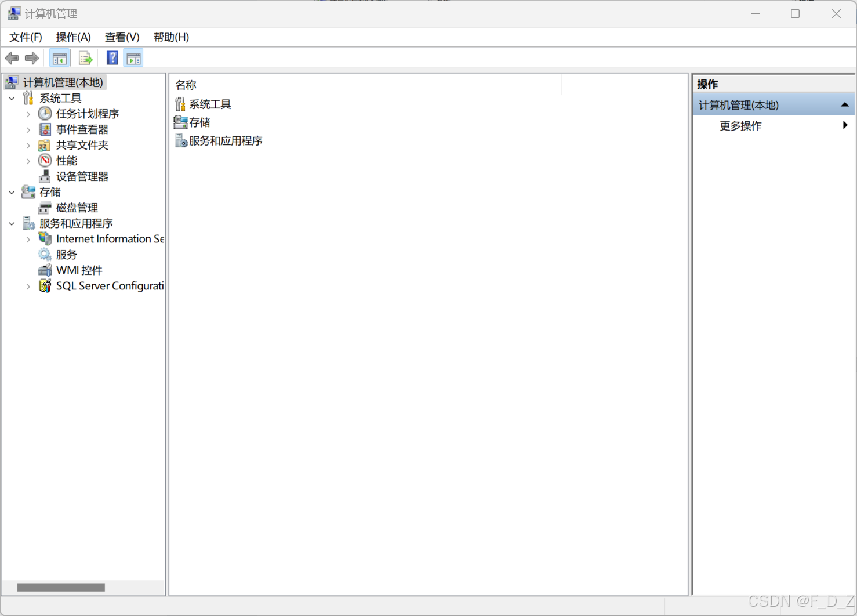Viewport: 857px width, 616px height.
Task: Open Help via blue question mark icon
Action: (112, 58)
